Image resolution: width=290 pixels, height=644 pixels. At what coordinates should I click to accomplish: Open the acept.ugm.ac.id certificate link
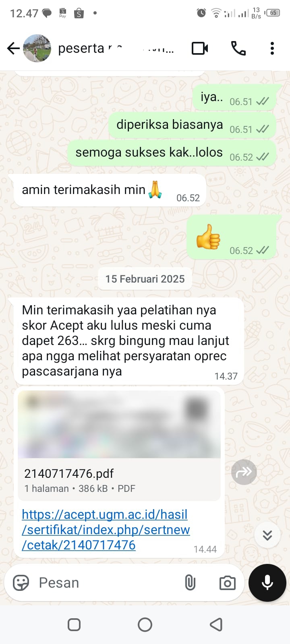coord(106,530)
